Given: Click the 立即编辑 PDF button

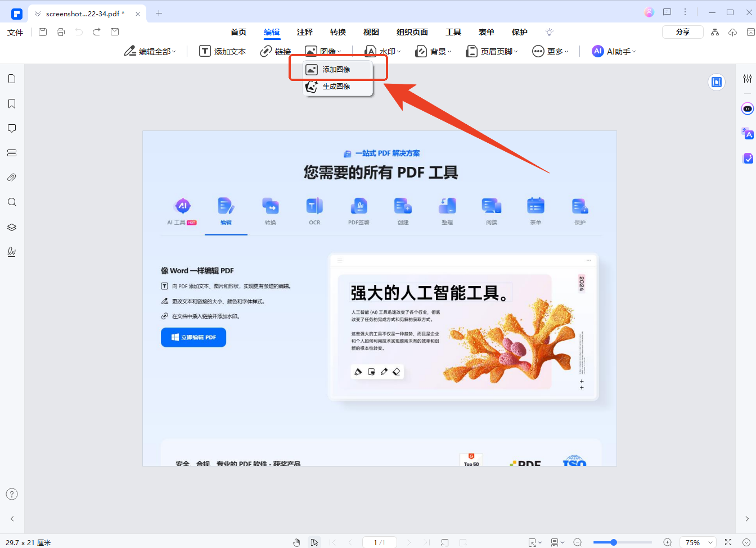Looking at the screenshot, I should (x=193, y=337).
